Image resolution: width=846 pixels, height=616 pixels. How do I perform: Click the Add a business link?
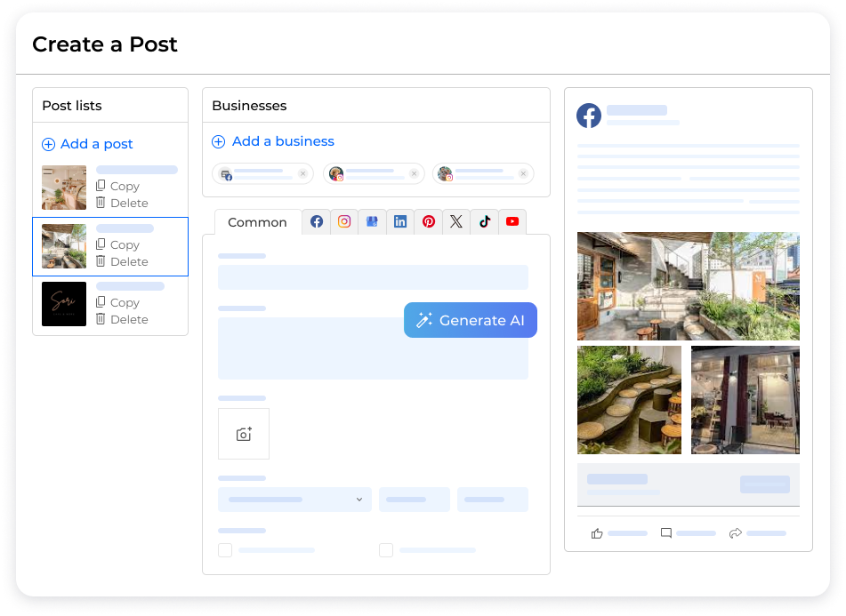point(273,141)
